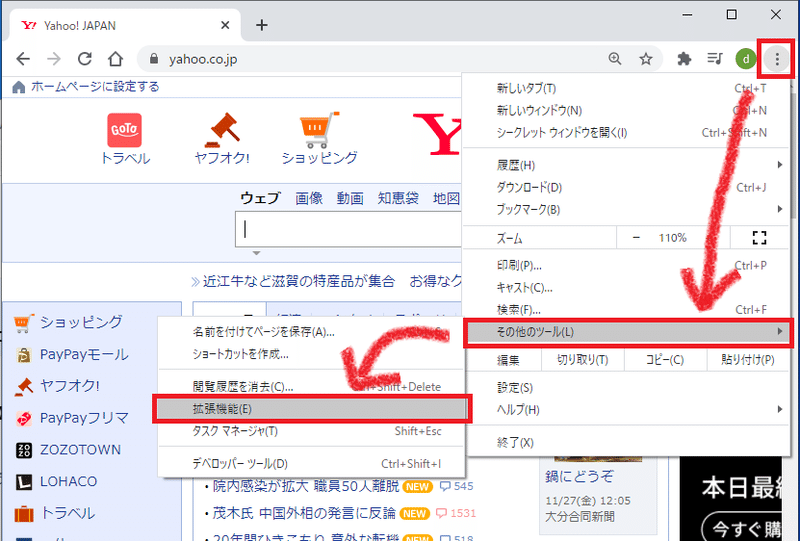Screen dimensions: 800x541
Task: Select タスク マネージャ(T)
Action: click(311, 431)
